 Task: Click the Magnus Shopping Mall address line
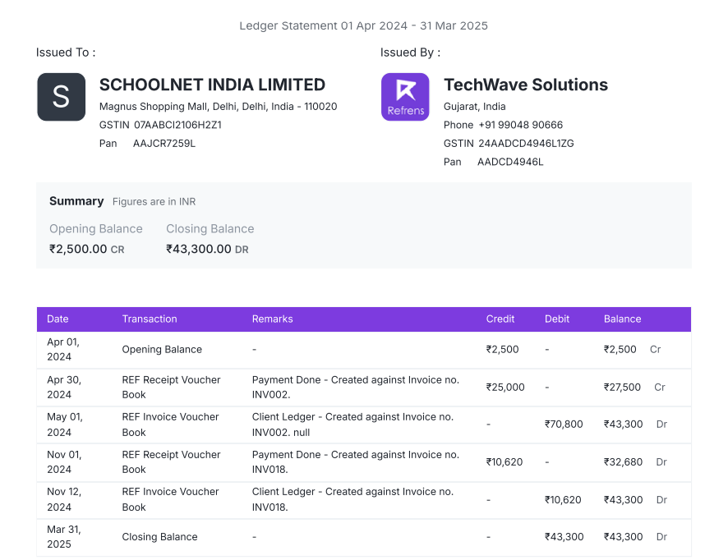point(219,106)
